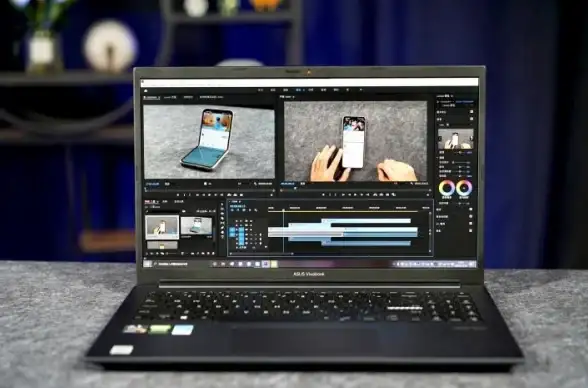The image size is (588, 388).
Task: Switch to second tab in Project panel
Action: [x=165, y=202]
